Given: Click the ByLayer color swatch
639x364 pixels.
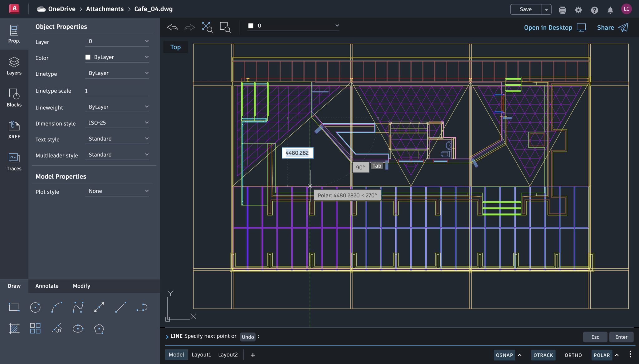Looking at the screenshot, I should point(88,57).
